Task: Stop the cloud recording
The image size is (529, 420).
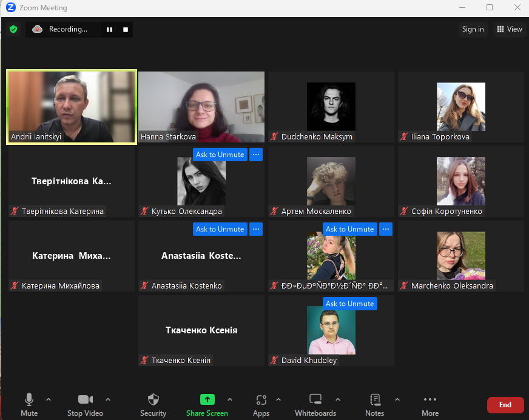Action: point(126,30)
